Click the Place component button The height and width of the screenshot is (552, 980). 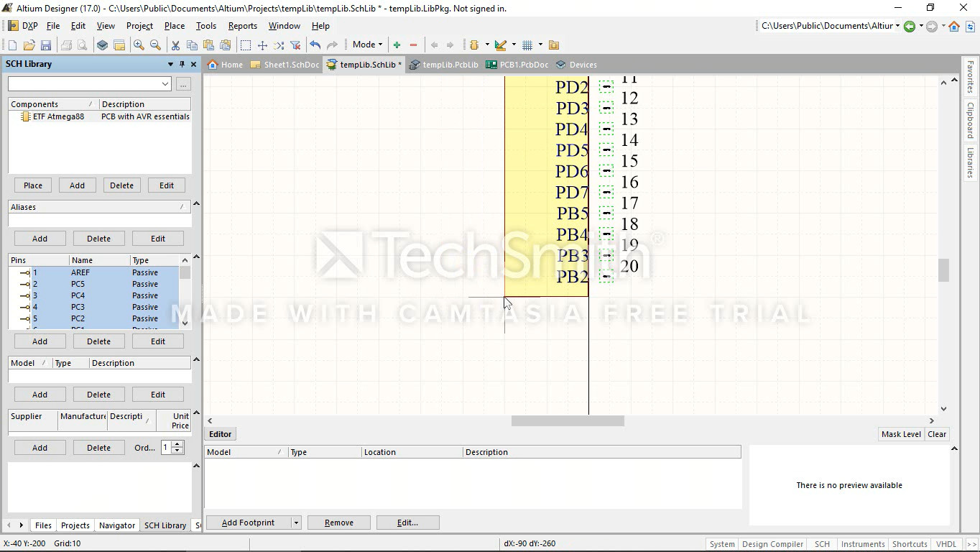(x=33, y=185)
